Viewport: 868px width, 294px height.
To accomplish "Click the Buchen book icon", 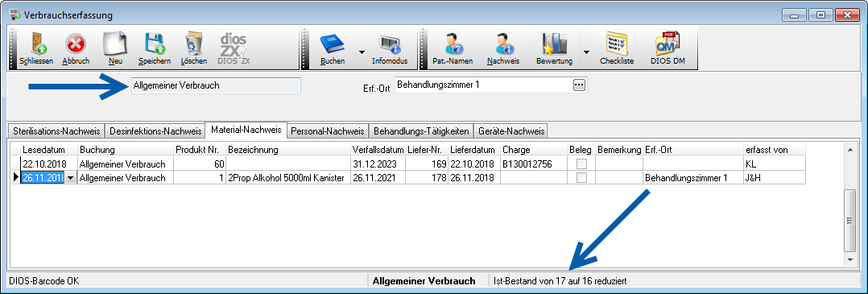I will pos(332,44).
